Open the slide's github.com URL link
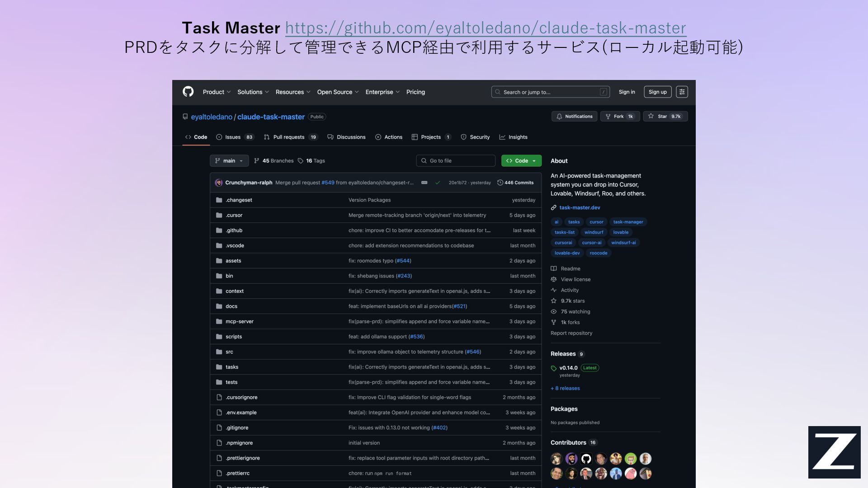 coord(486,28)
